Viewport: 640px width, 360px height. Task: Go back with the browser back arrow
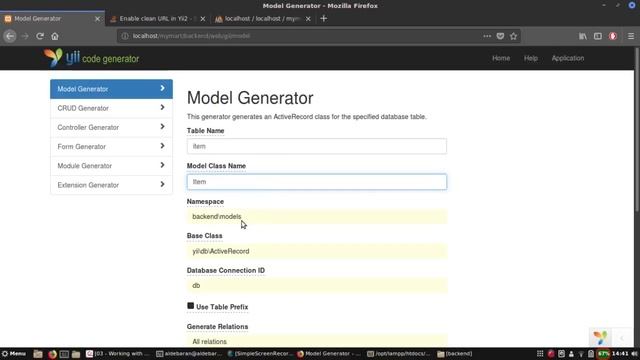(10, 36)
